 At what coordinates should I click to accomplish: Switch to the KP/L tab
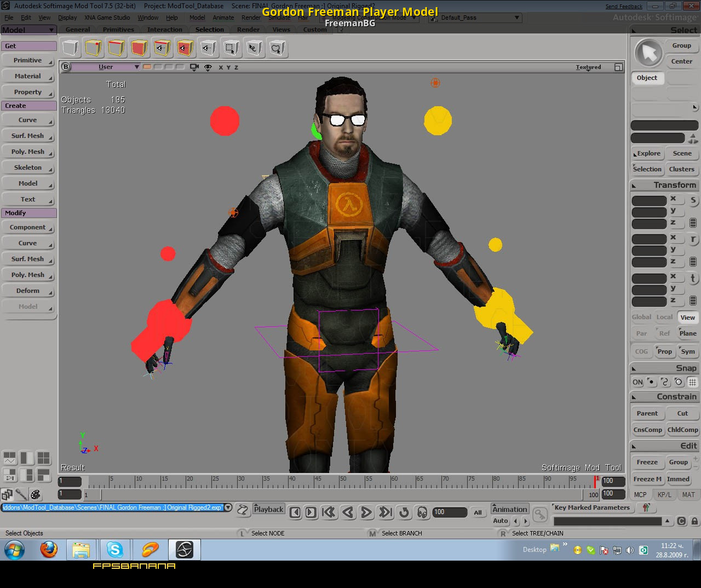click(664, 494)
